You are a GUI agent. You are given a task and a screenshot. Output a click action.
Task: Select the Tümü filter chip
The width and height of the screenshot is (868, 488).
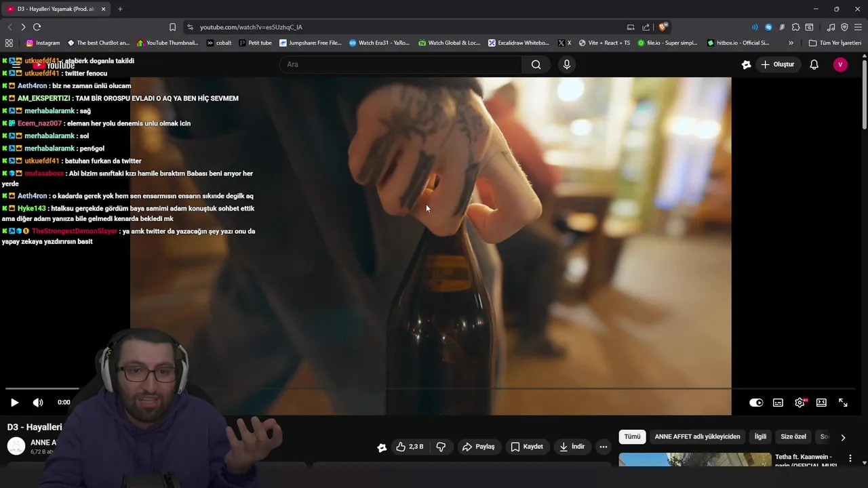pos(632,437)
